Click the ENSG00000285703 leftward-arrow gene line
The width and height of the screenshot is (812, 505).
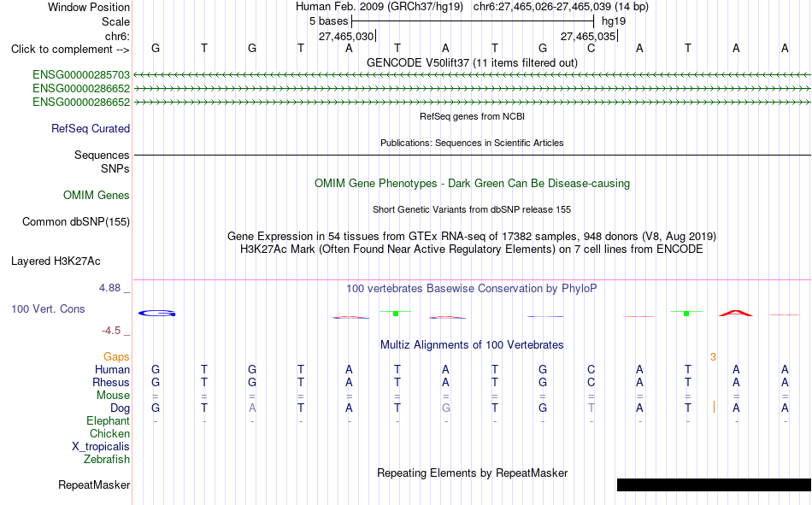pos(472,75)
